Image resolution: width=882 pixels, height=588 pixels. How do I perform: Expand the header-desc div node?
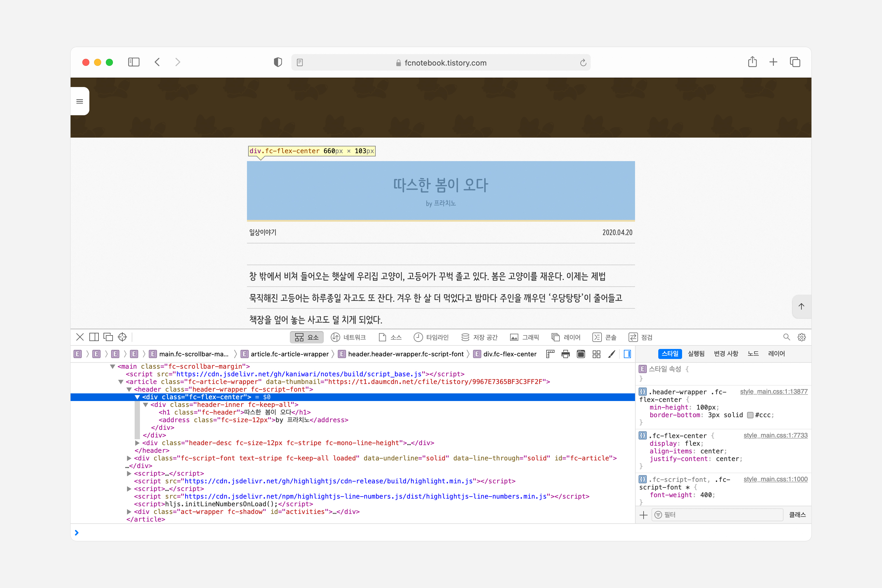point(137,443)
